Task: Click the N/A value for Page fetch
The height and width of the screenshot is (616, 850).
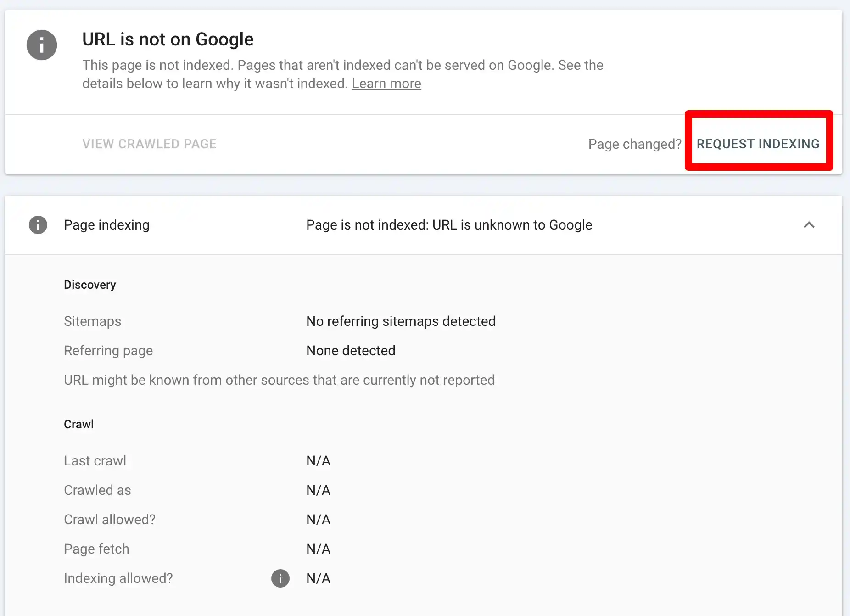Action: (x=319, y=549)
